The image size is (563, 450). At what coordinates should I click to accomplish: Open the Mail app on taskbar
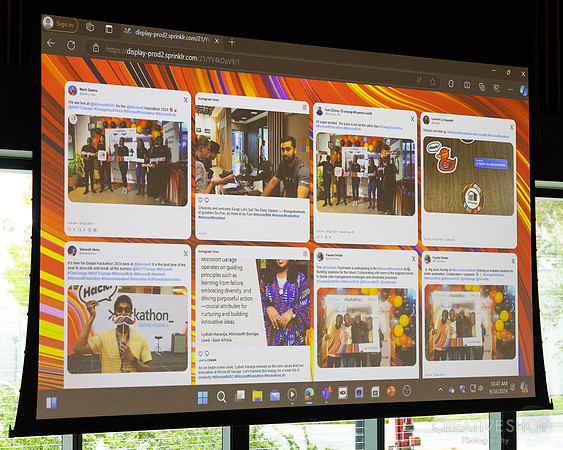(x=275, y=395)
